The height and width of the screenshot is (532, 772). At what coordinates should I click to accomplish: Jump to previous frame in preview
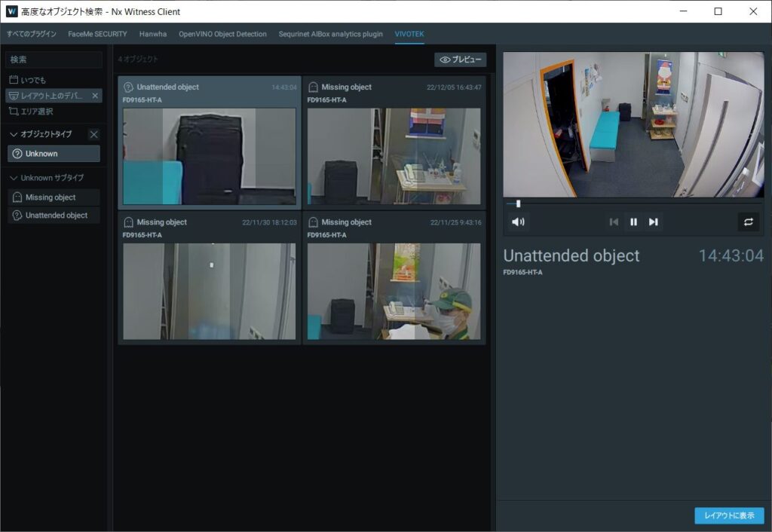click(614, 222)
